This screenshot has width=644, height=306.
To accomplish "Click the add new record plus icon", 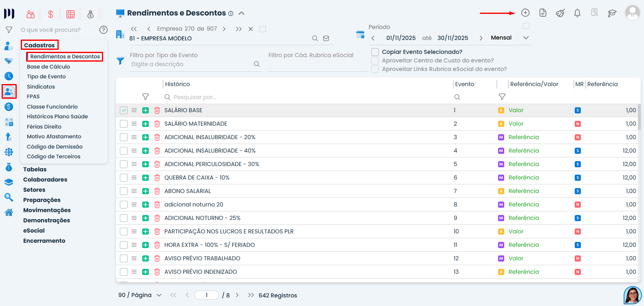I will click(525, 13).
